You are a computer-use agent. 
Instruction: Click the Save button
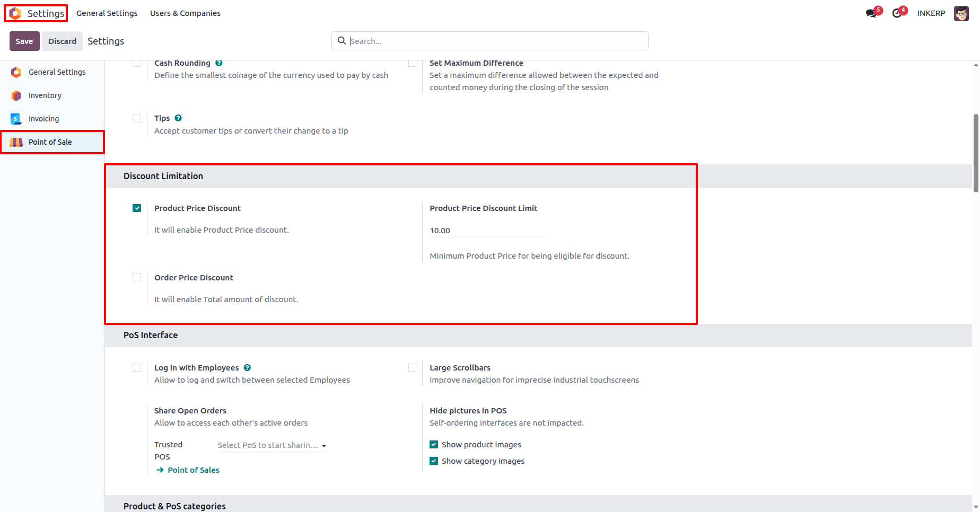point(24,41)
